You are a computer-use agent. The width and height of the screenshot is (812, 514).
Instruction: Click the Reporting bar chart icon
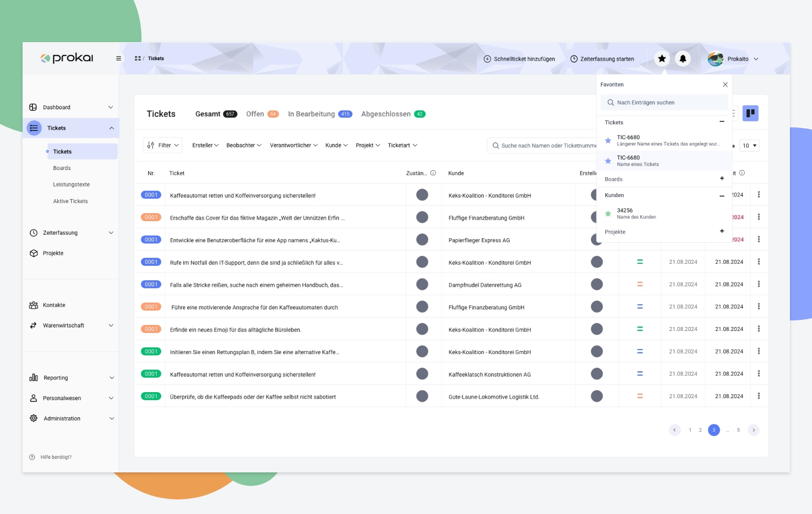click(x=34, y=378)
